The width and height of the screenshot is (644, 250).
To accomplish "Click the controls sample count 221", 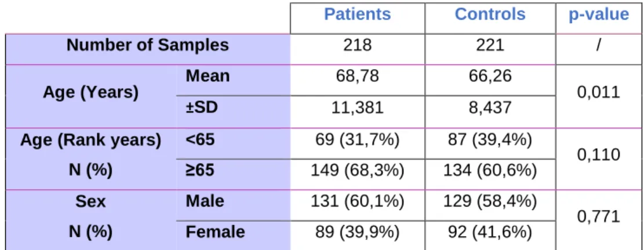I will (x=490, y=45).
